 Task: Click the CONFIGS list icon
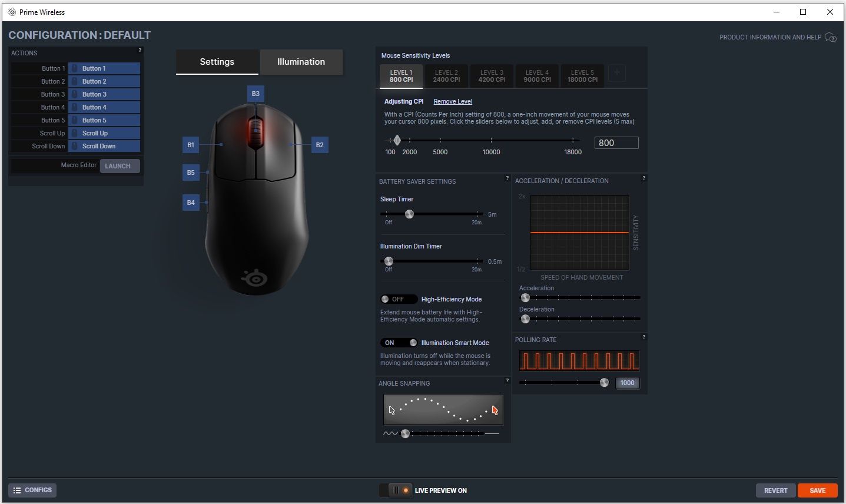coord(17,490)
